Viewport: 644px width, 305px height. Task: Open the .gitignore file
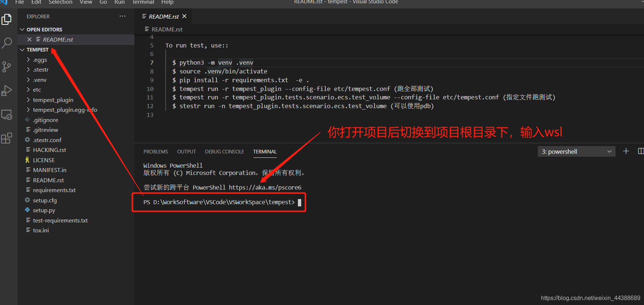(x=46, y=120)
